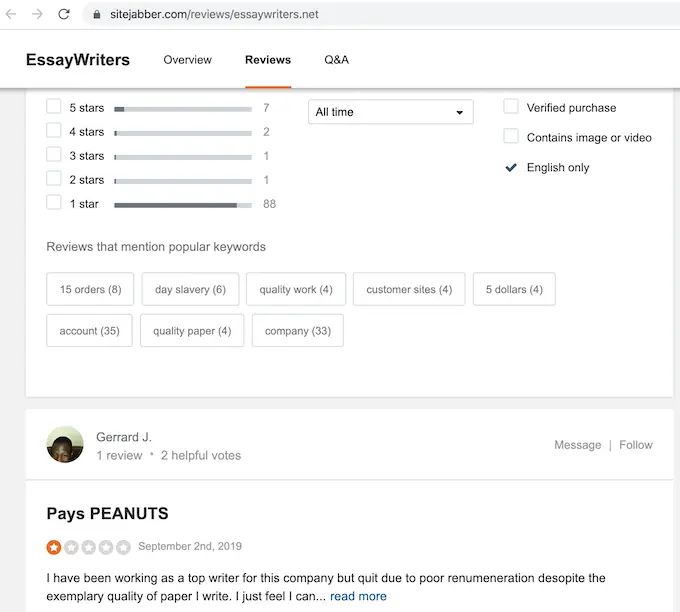Click the read more link

click(x=358, y=596)
